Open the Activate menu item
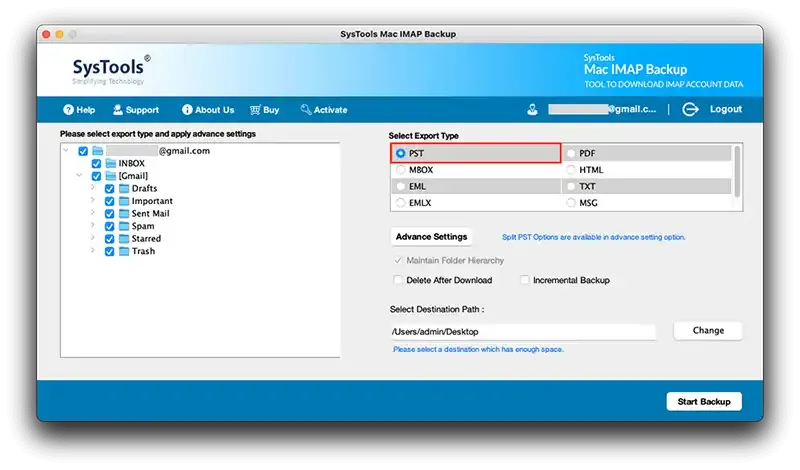Image resolution: width=800 pixels, height=470 pixels. pos(324,110)
